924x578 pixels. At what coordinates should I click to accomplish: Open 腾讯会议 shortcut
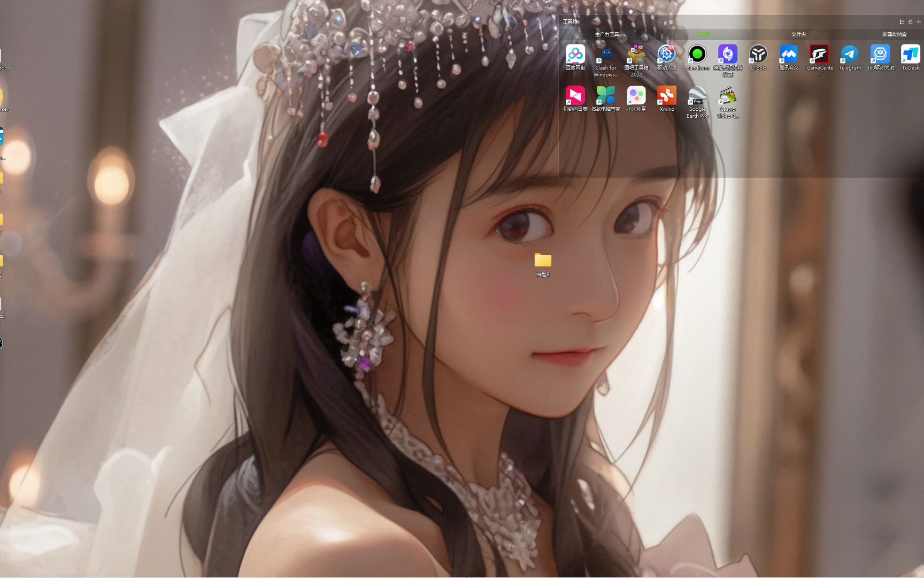[789, 58]
